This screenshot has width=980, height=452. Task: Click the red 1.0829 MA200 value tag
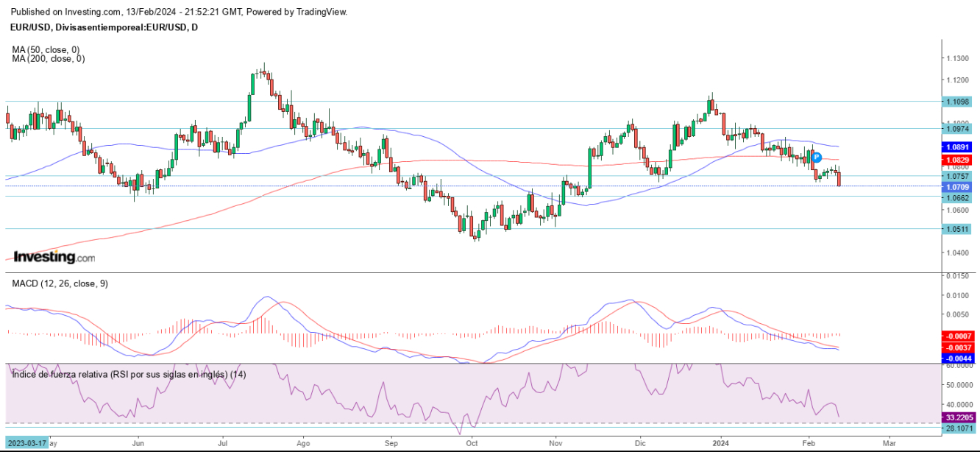click(x=956, y=160)
